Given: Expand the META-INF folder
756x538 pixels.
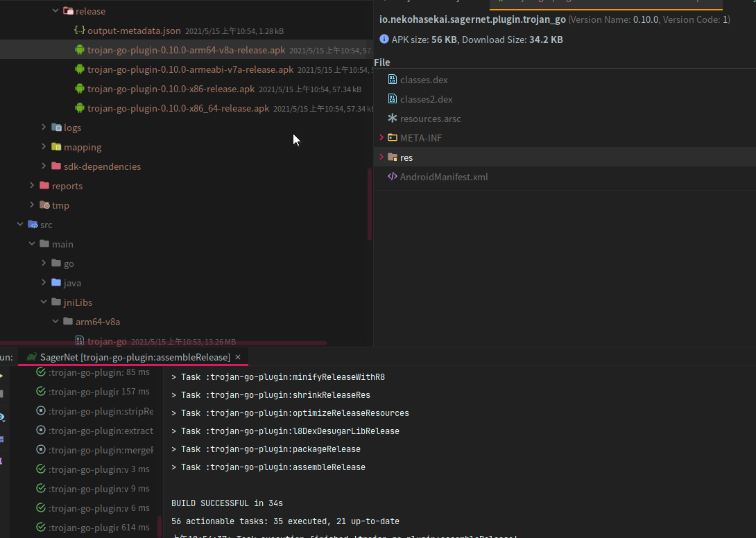Looking at the screenshot, I should click(381, 138).
